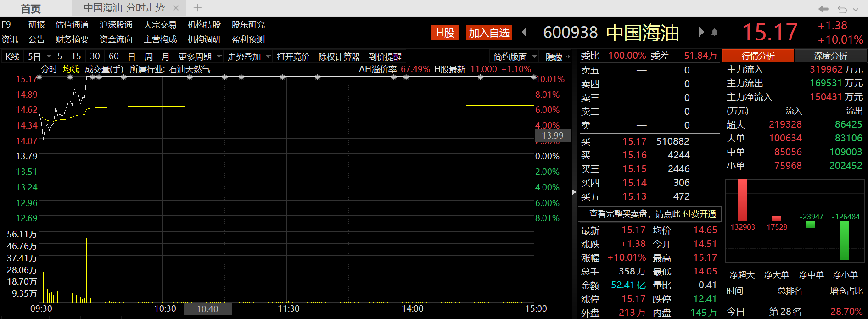The width and height of the screenshot is (868, 319).
Task: Open 财务摘要 menu item
Action: [72, 39]
